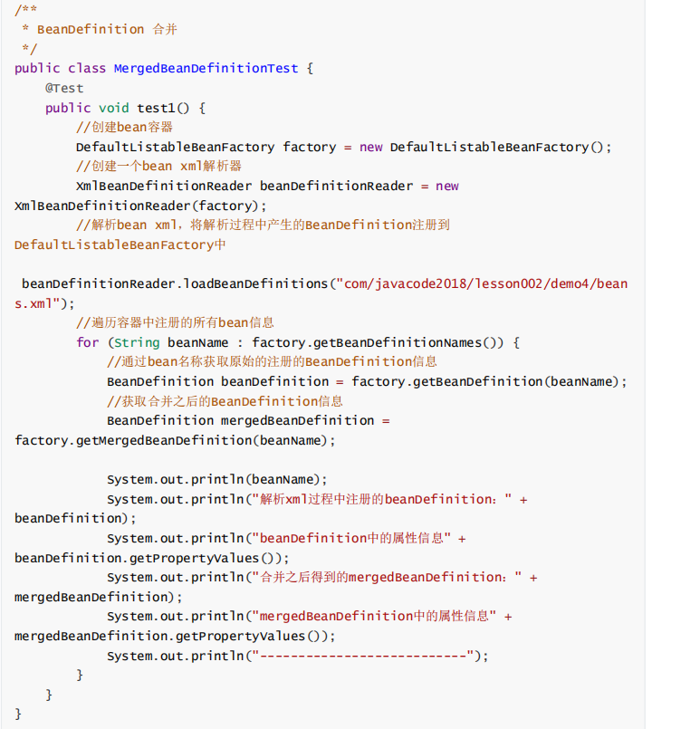Click the comment about 获取原始的注册的BeanDefinition信息
The image size is (700, 729).
point(272,361)
